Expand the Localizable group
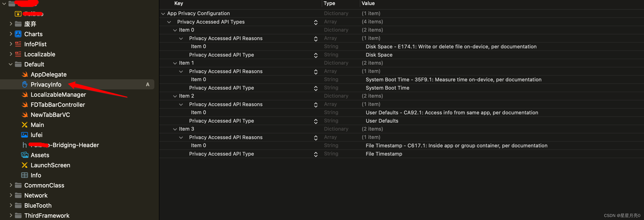Image resolution: width=644 pixels, height=220 pixels. pos(11,54)
